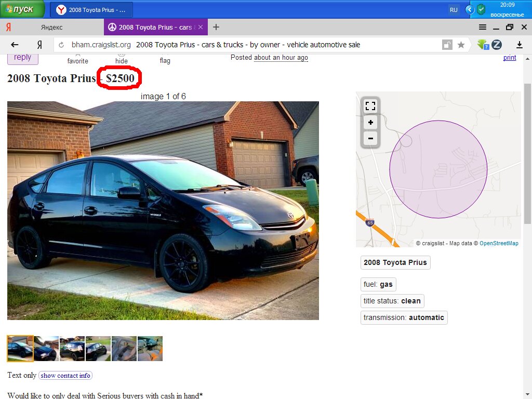Reload the page with the refresh icon

point(61,45)
